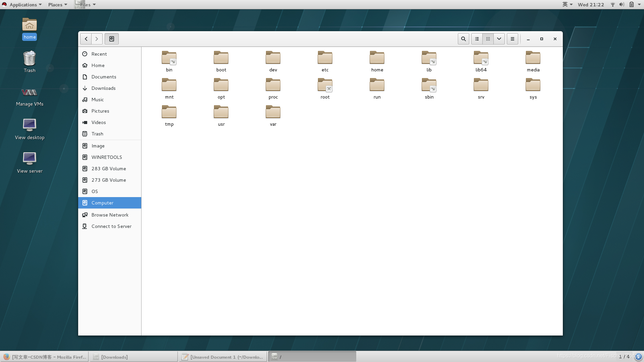Open the opt folder

point(221,88)
